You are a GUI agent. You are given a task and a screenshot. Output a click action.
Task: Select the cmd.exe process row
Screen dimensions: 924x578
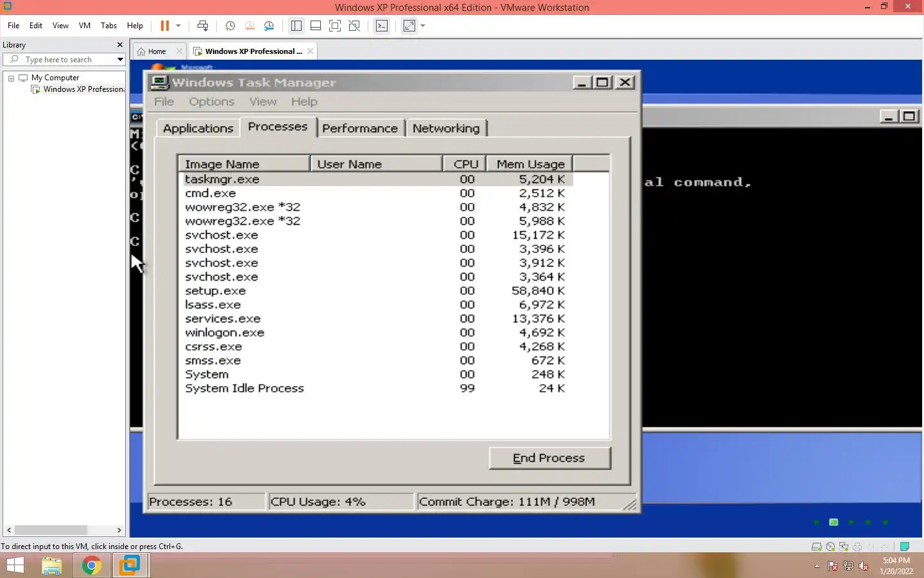click(375, 193)
